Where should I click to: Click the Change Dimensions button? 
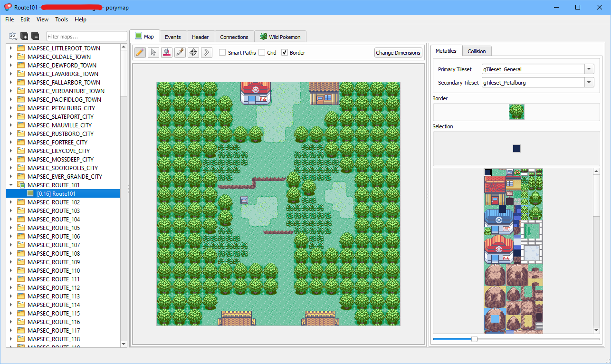point(398,53)
